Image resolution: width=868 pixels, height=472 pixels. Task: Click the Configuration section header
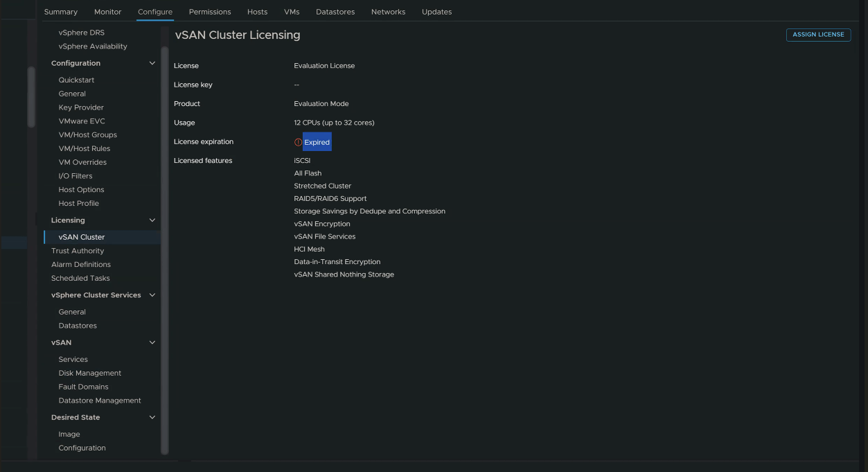point(76,63)
